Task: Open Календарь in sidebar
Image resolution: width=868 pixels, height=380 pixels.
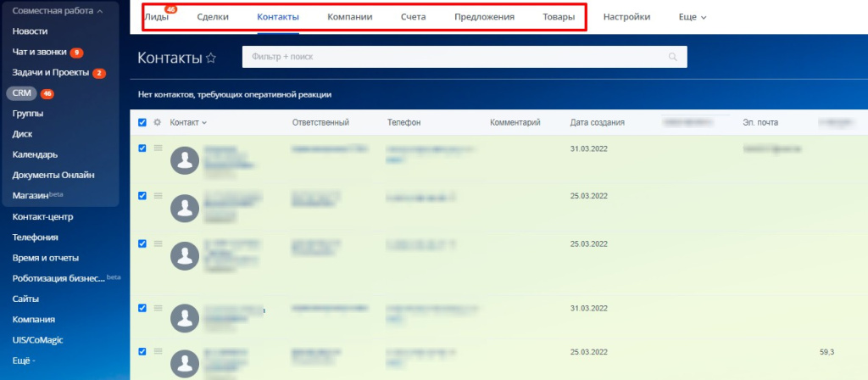Action: 35,154
